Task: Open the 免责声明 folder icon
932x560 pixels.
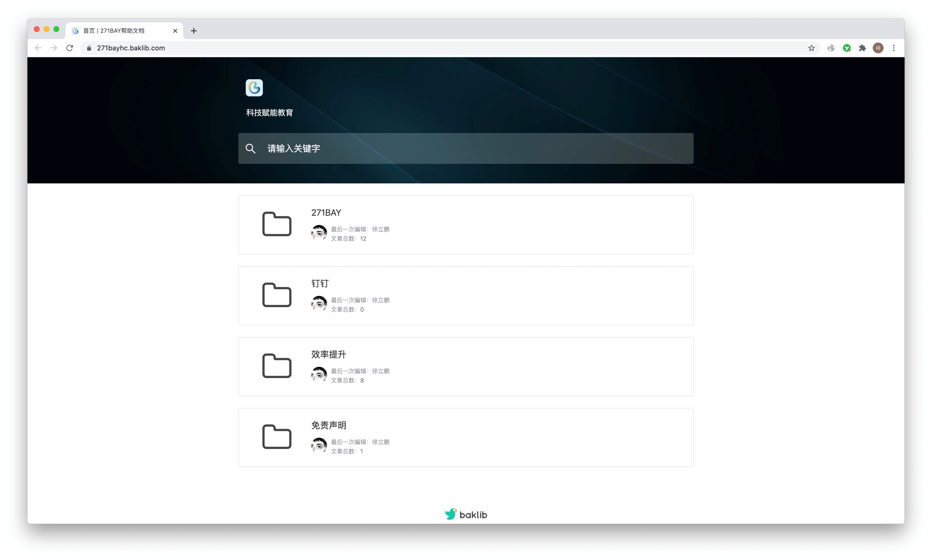Action: pyautogui.click(x=277, y=437)
